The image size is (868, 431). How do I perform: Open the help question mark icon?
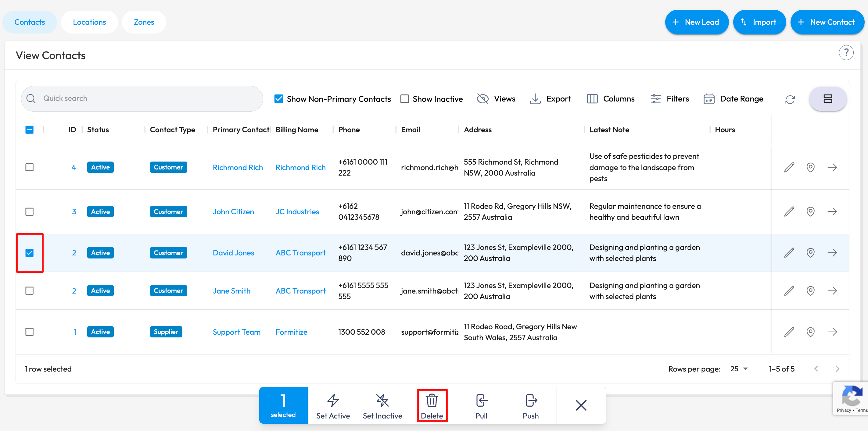click(846, 53)
